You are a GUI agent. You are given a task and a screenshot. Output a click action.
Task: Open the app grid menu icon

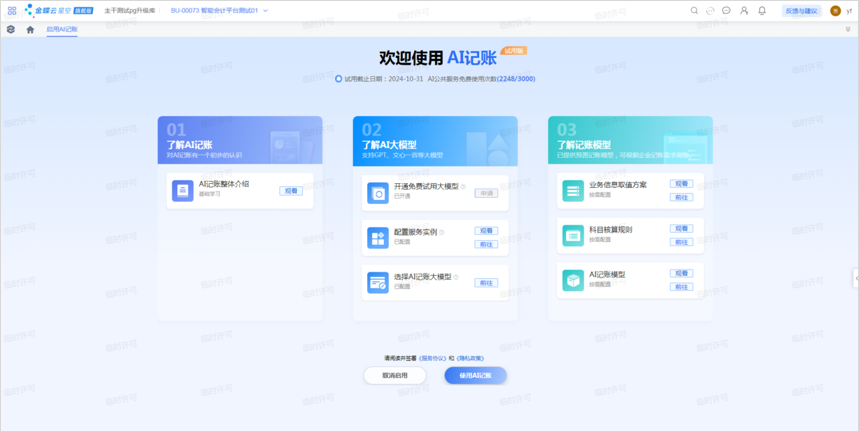click(11, 10)
